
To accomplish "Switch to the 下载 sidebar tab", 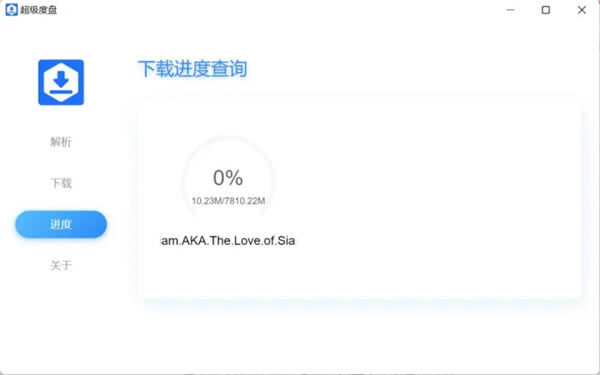I will pos(61,183).
